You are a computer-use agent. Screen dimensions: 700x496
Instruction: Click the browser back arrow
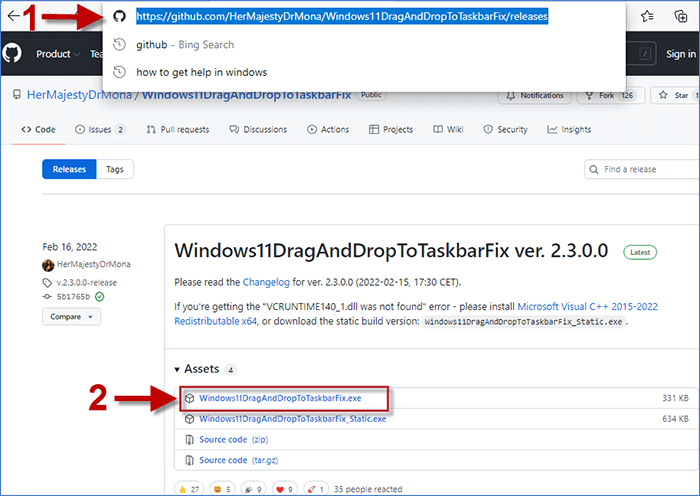point(13,17)
